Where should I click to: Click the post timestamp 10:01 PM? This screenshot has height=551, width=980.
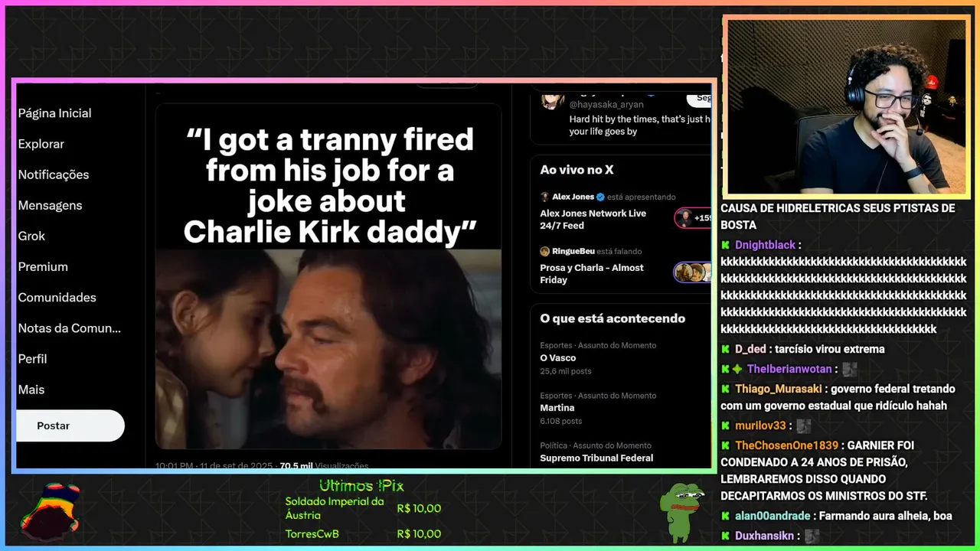pyautogui.click(x=175, y=465)
